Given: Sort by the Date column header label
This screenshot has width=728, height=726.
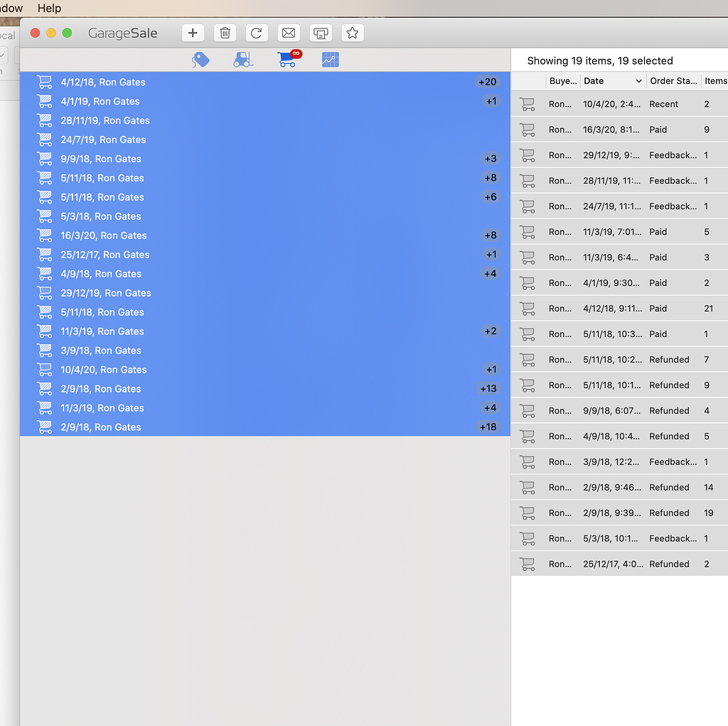Looking at the screenshot, I should pos(594,81).
